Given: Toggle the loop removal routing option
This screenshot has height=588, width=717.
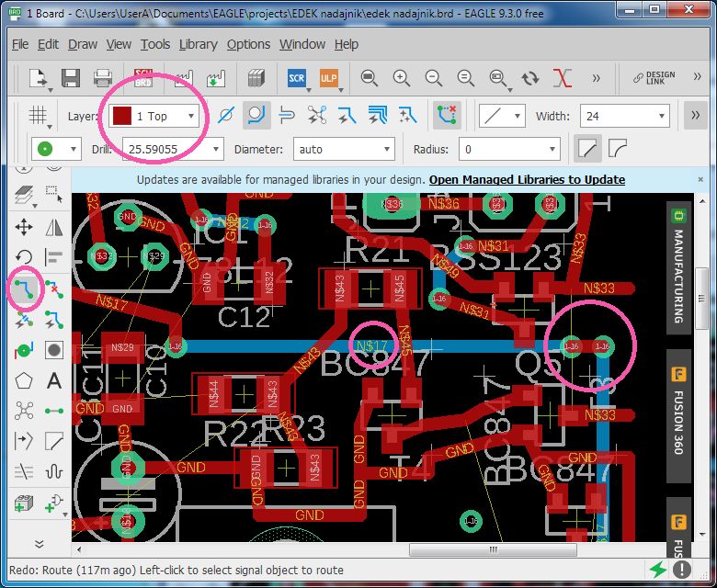Looking at the screenshot, I should (x=447, y=116).
